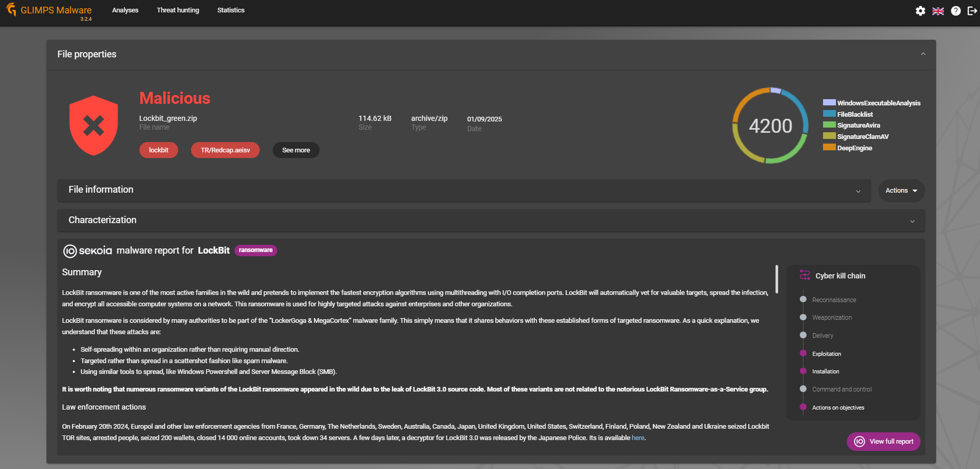This screenshot has width=980, height=469.
Task: Click the GLIMPS Malware logo
Action: click(49, 10)
